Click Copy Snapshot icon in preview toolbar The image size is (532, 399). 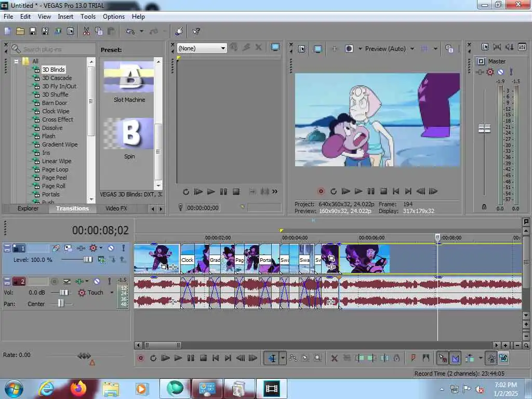tap(449, 49)
